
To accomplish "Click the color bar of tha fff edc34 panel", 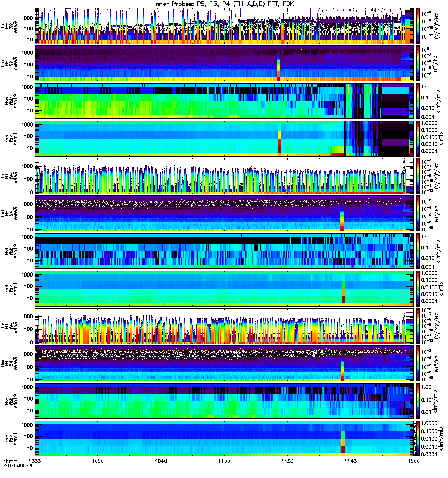I will click(419, 26).
